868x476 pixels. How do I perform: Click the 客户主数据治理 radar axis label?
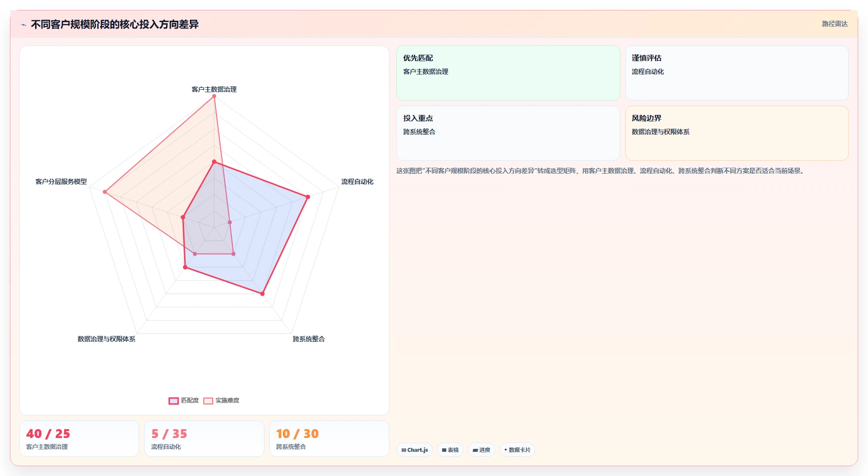pyautogui.click(x=214, y=89)
